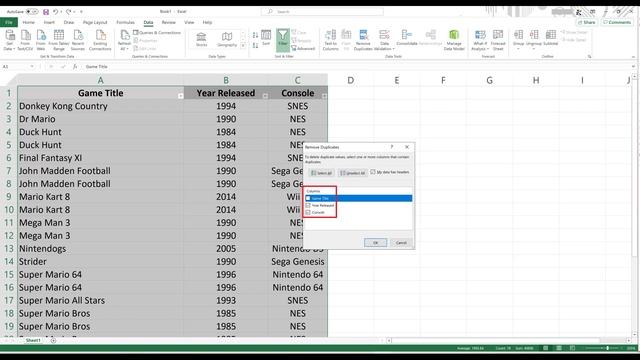This screenshot has width=640, height=360.
Task: Click the Share button
Action: [587, 22]
